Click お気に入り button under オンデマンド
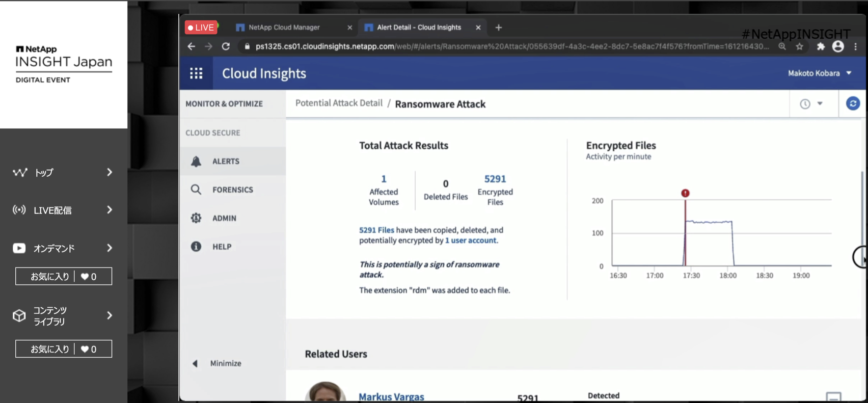The image size is (868, 403). (64, 276)
